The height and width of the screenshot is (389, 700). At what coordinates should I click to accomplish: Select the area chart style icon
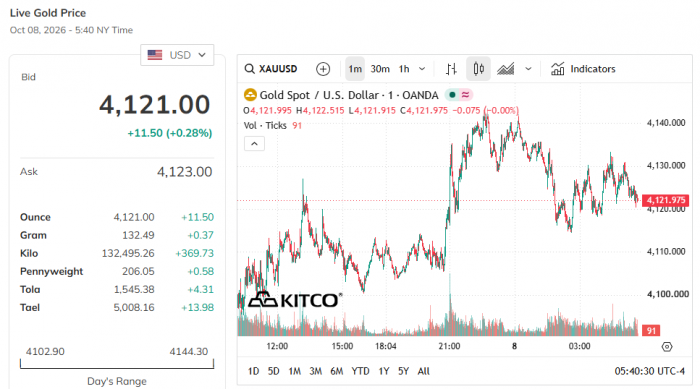tap(505, 69)
